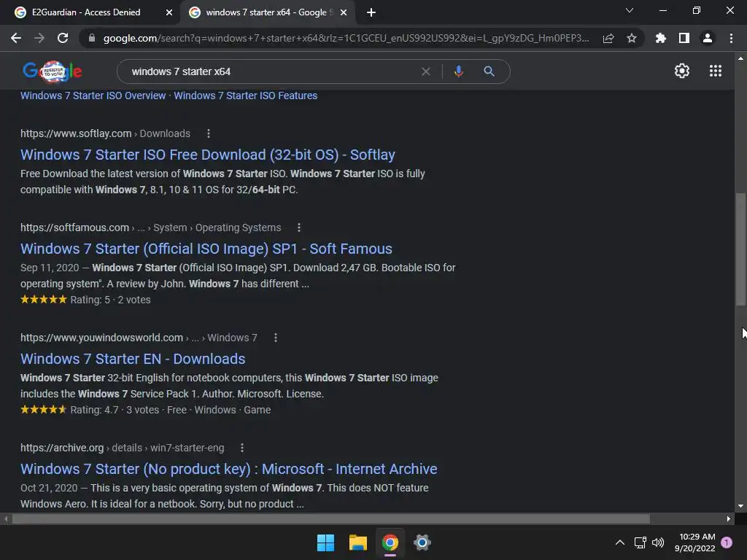Image resolution: width=747 pixels, height=560 pixels.
Task: Open the network status tray icon
Action: coord(640,542)
